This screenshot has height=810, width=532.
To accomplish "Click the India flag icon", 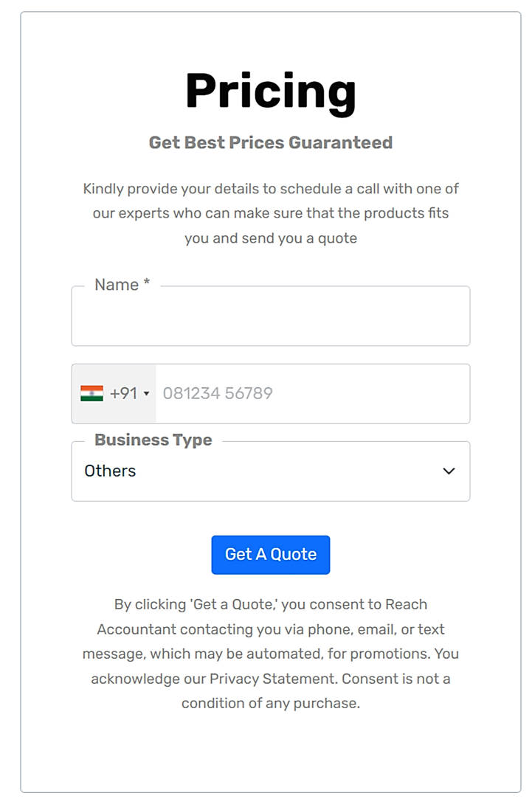I will click(91, 393).
